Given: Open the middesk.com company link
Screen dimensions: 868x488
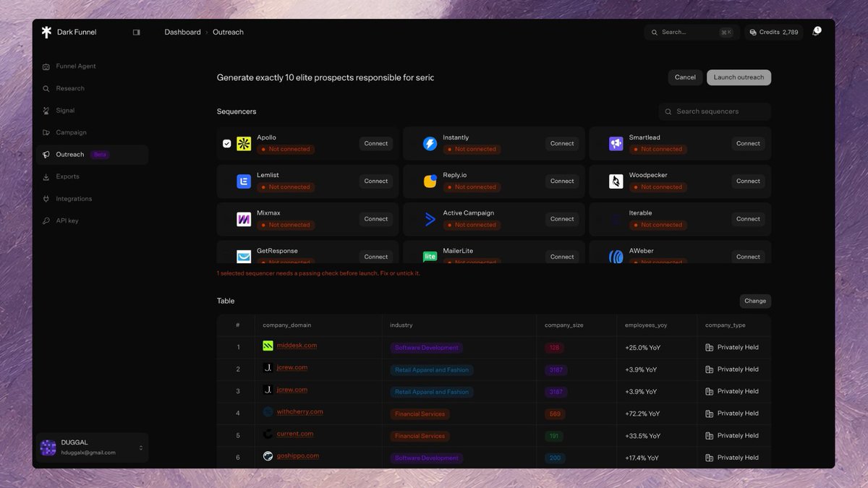Looking at the screenshot, I should [x=297, y=346].
